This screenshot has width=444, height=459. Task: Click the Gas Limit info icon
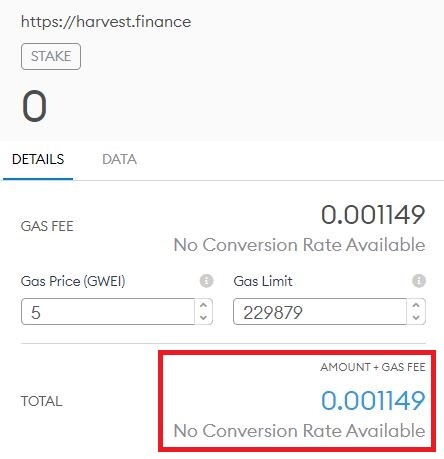click(x=419, y=281)
